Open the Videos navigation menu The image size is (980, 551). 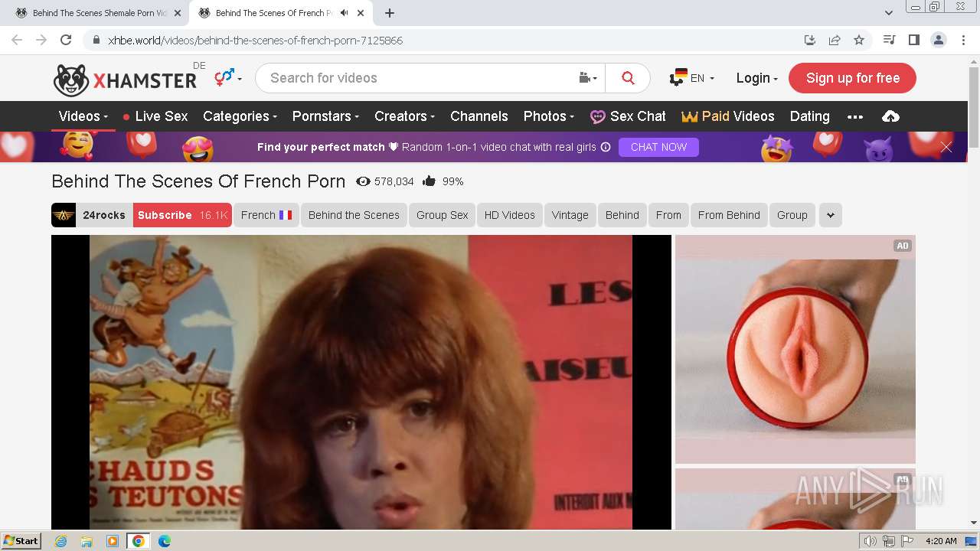pos(83,116)
